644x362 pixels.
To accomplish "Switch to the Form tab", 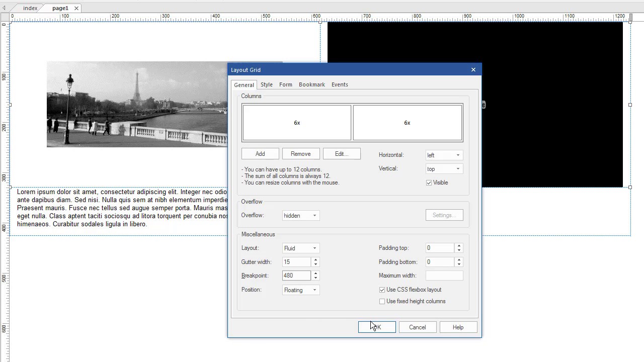I will [286, 84].
